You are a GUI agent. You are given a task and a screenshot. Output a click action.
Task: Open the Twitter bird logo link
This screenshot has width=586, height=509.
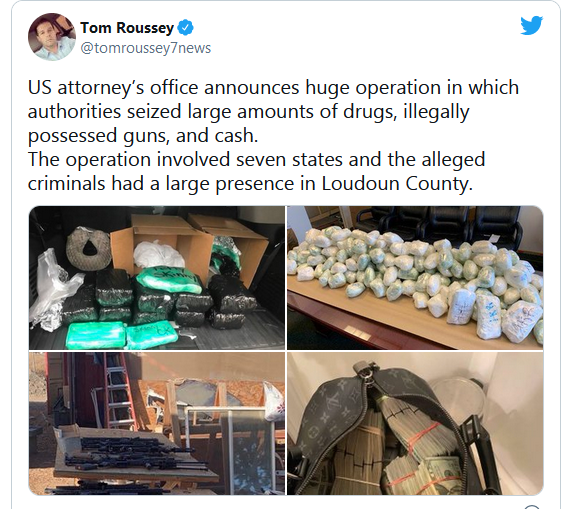(x=531, y=25)
